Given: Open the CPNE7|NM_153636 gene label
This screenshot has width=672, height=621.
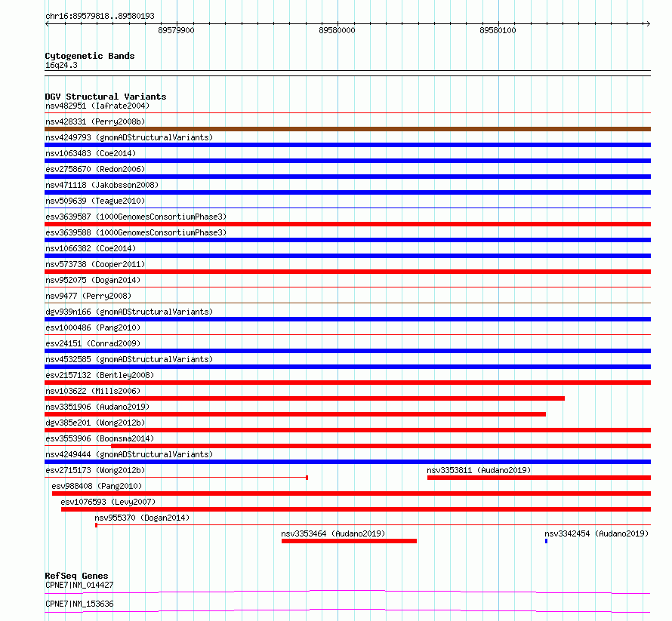Looking at the screenshot, I should click(x=79, y=604).
